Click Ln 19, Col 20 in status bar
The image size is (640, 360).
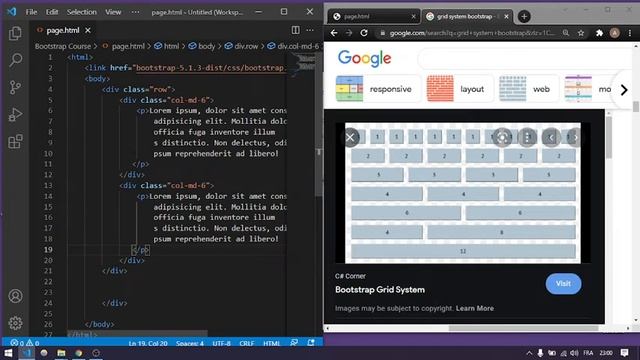coord(148,343)
